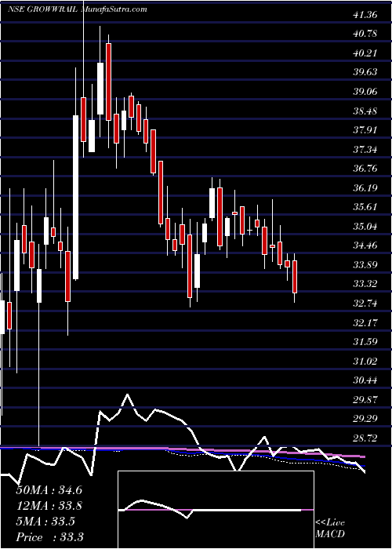Viewport: 392px width, 549px height.
Task: Click the 31.02 price axis label
Action: pyautogui.click(x=365, y=361)
